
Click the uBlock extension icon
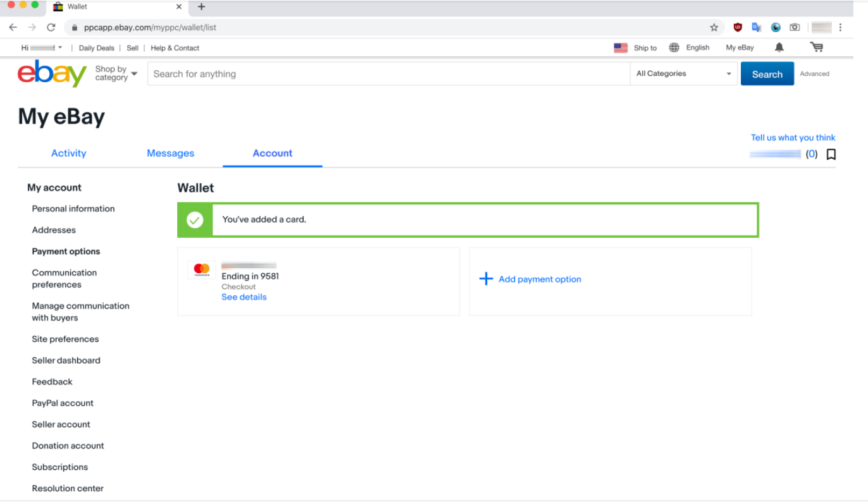pyautogui.click(x=738, y=27)
